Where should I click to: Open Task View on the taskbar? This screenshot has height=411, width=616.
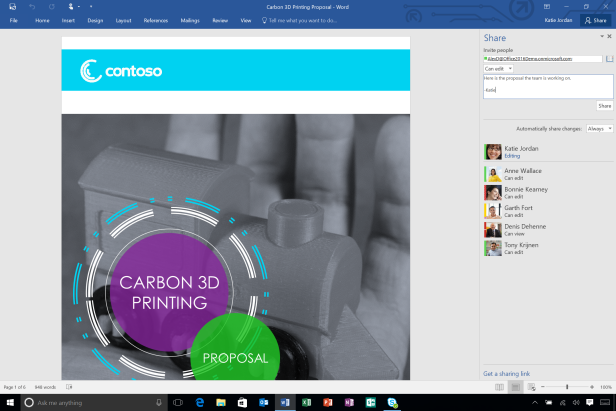pyautogui.click(x=178, y=403)
